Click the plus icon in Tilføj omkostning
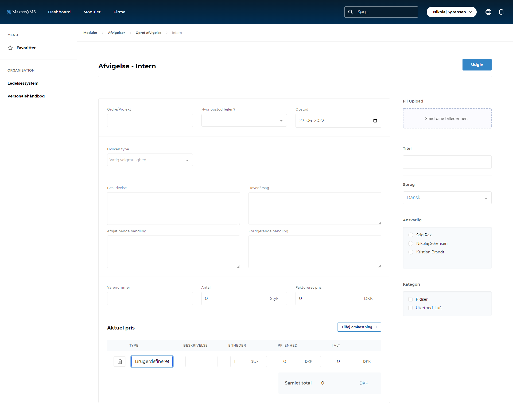 tap(376, 327)
